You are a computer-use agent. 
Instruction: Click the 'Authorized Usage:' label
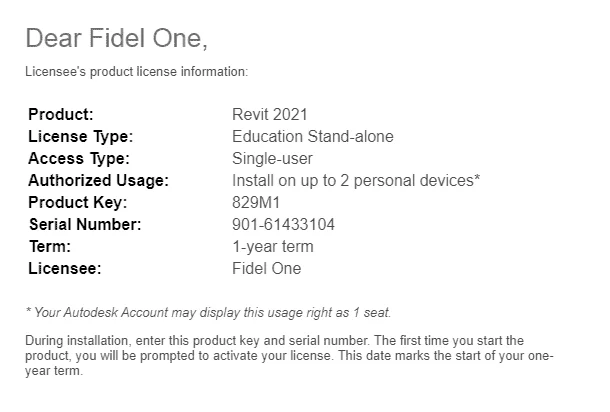click(98, 181)
